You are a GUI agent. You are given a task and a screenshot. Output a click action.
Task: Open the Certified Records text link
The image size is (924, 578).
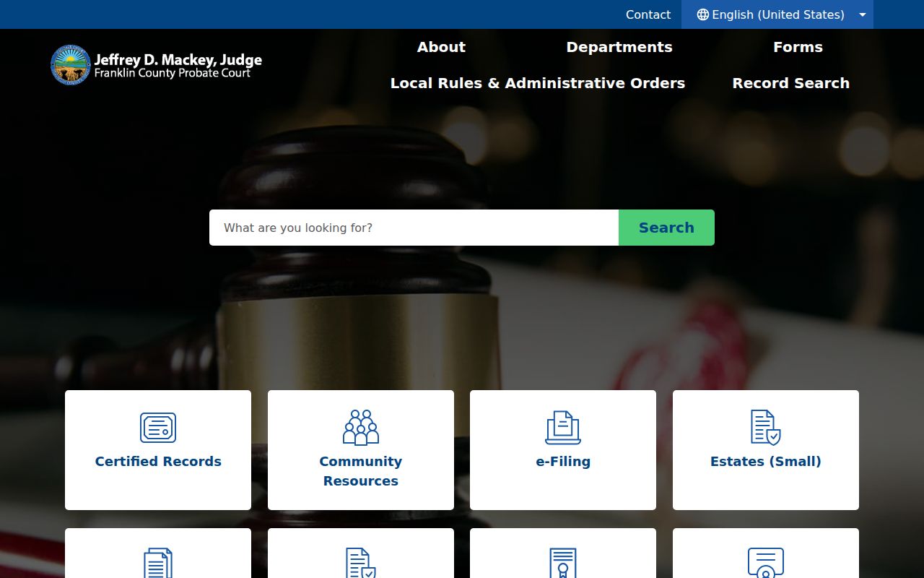(158, 461)
